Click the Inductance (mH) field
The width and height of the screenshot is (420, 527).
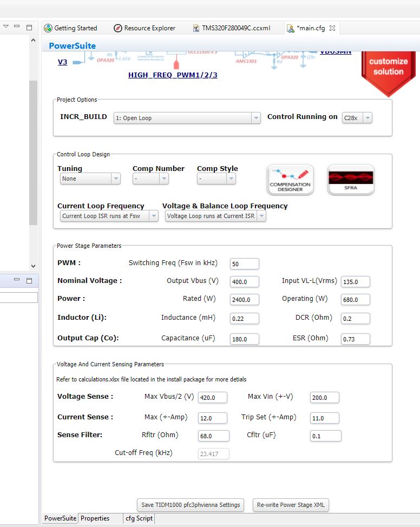coord(245,318)
